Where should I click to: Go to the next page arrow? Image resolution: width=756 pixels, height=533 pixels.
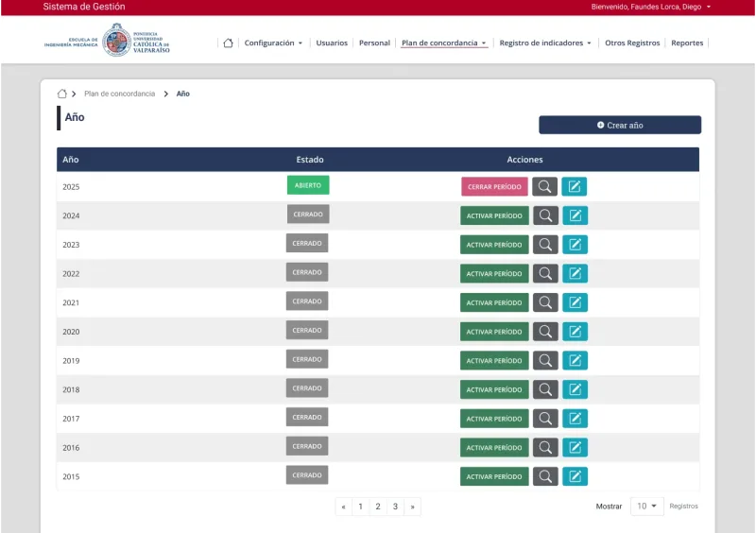point(412,507)
